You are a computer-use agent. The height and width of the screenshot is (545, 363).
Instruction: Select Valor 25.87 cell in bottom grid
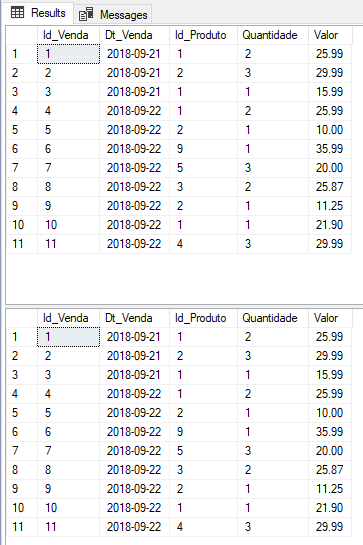coord(330,470)
